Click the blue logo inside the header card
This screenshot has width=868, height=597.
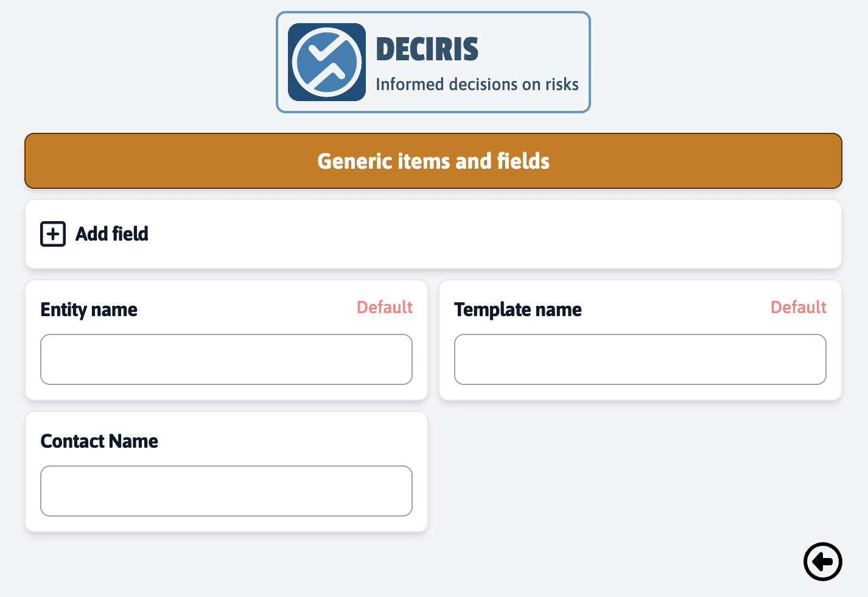[x=326, y=62]
